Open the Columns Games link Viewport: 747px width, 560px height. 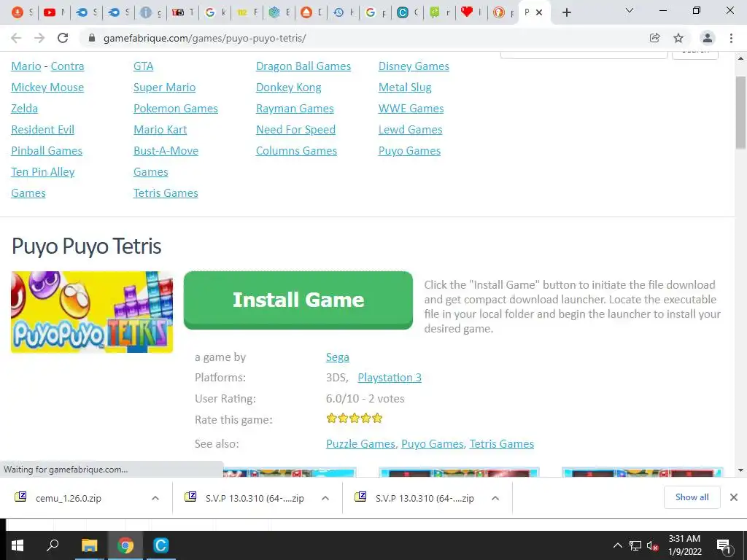click(x=296, y=150)
